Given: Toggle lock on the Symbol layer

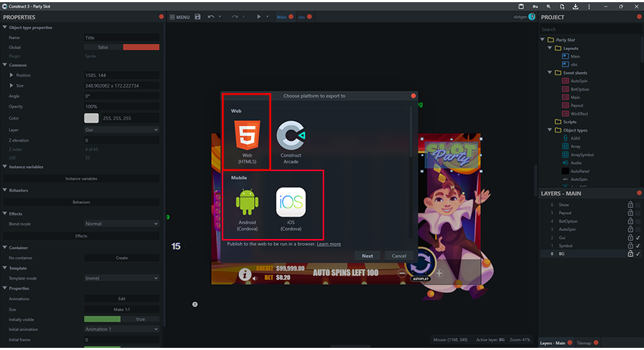Looking at the screenshot, I should pos(630,246).
